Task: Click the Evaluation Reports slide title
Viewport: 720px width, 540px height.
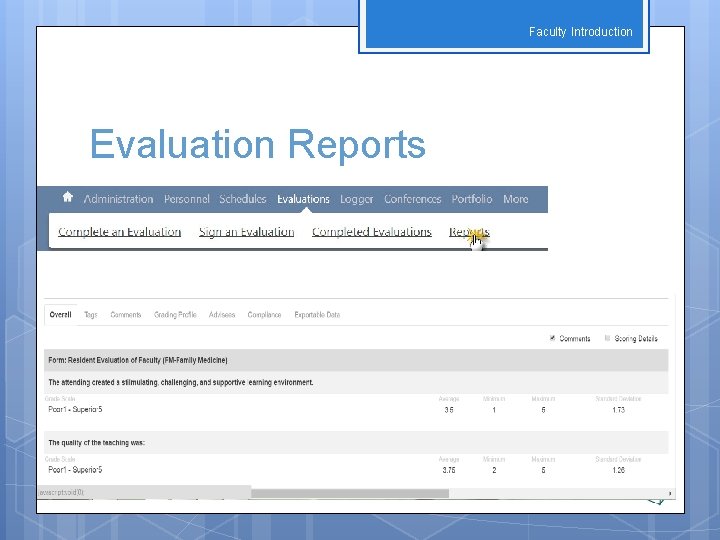Action: pyautogui.click(x=258, y=144)
